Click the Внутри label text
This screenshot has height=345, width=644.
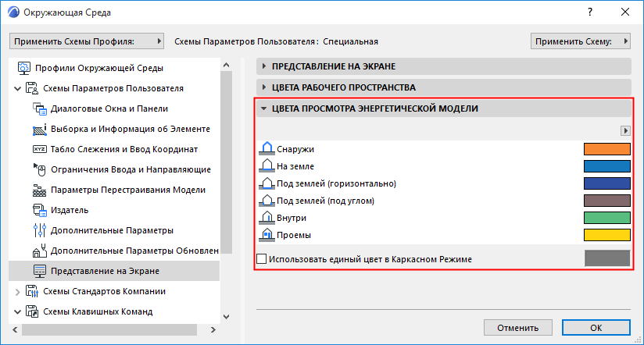292,219
